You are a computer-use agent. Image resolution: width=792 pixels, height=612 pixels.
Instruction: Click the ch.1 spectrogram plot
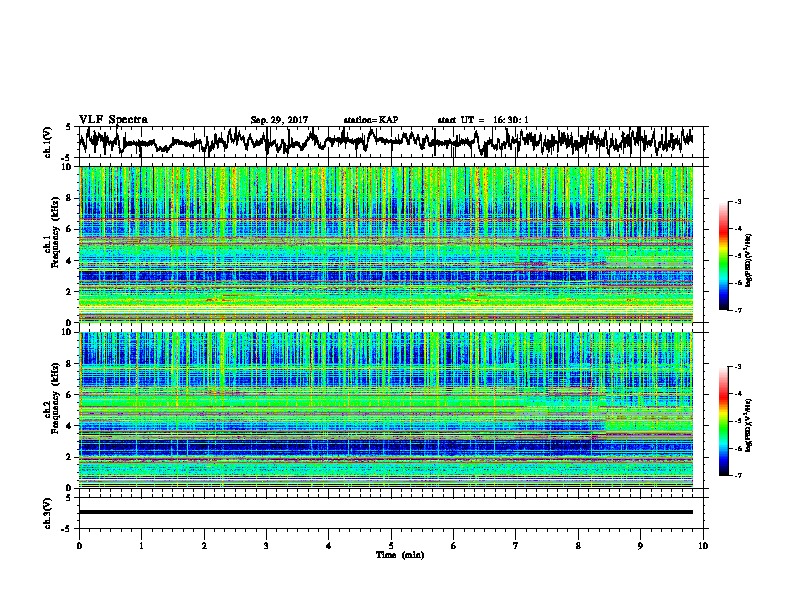pyautogui.click(x=386, y=244)
